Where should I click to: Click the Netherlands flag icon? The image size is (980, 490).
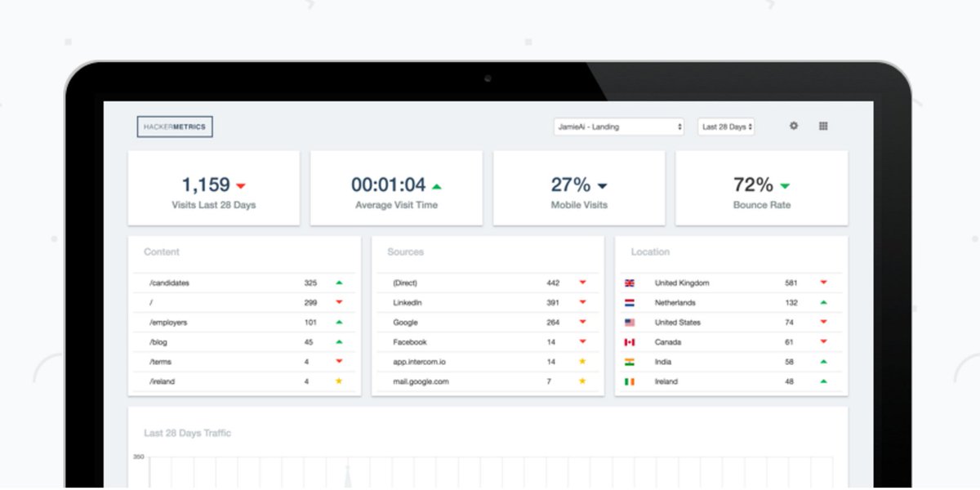[x=630, y=302]
